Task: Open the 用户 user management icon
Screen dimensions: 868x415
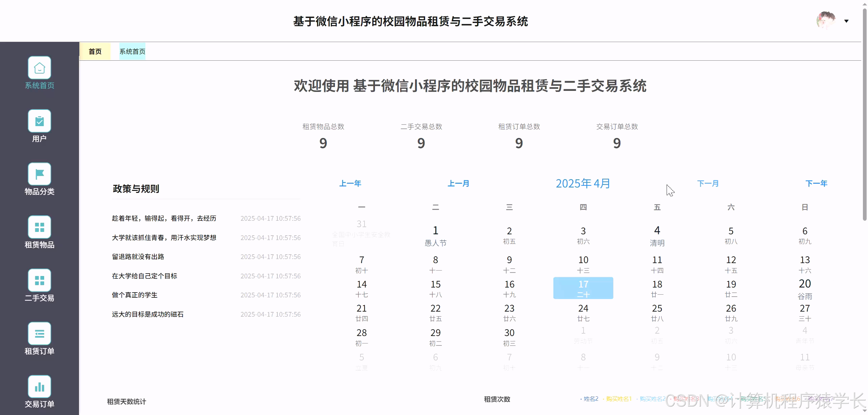Action: point(39,121)
